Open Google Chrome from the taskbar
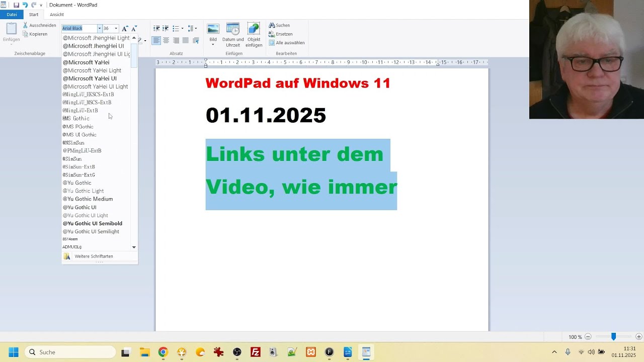The image size is (644, 362). 163,352
